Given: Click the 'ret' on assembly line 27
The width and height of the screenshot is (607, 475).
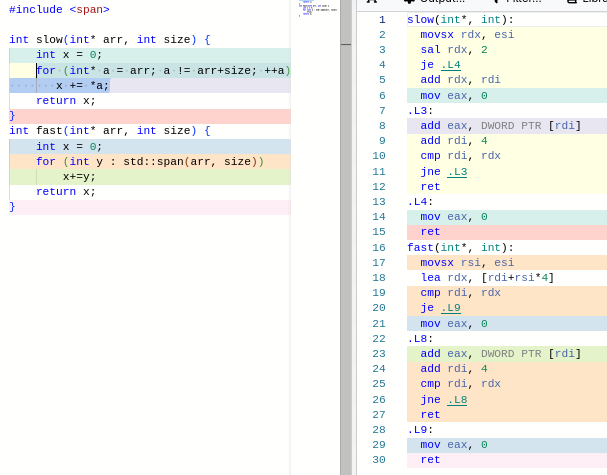Looking at the screenshot, I should (x=430, y=415).
